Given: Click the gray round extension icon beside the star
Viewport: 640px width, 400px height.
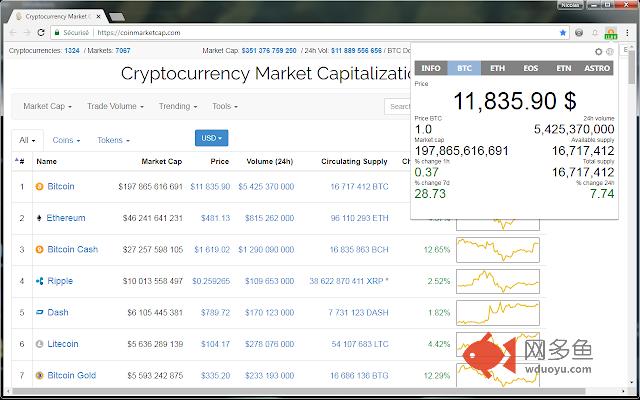Looking at the screenshot, I should click(x=579, y=33).
